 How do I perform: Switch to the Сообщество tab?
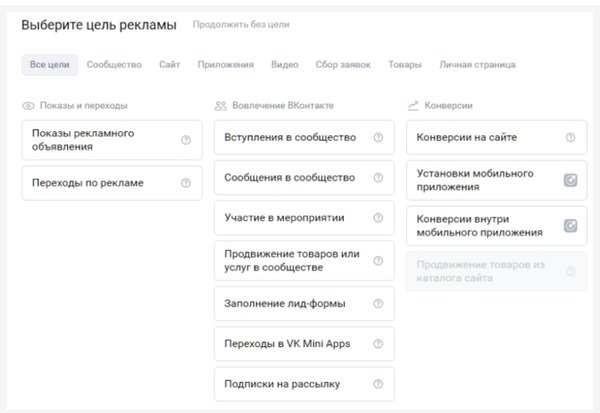click(114, 65)
